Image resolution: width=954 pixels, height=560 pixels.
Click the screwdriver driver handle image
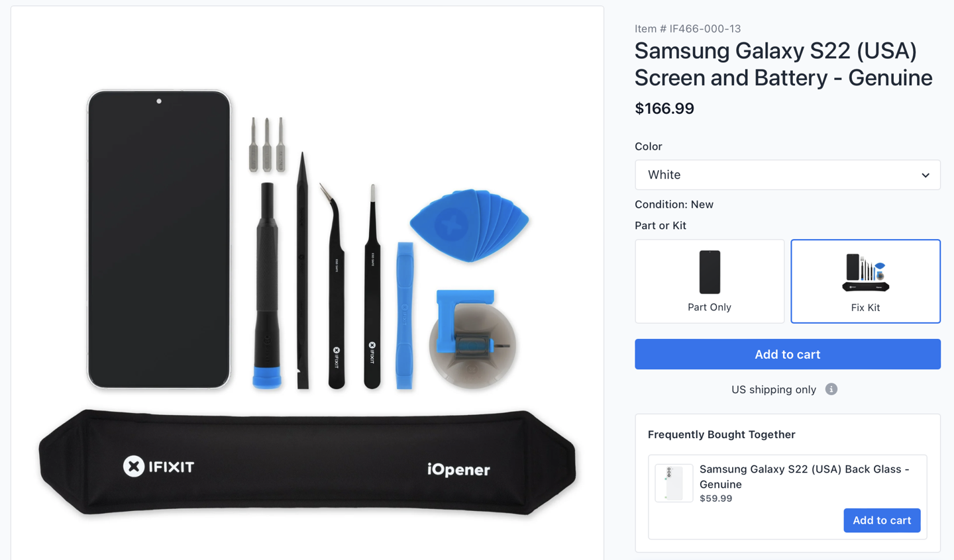[x=267, y=285]
